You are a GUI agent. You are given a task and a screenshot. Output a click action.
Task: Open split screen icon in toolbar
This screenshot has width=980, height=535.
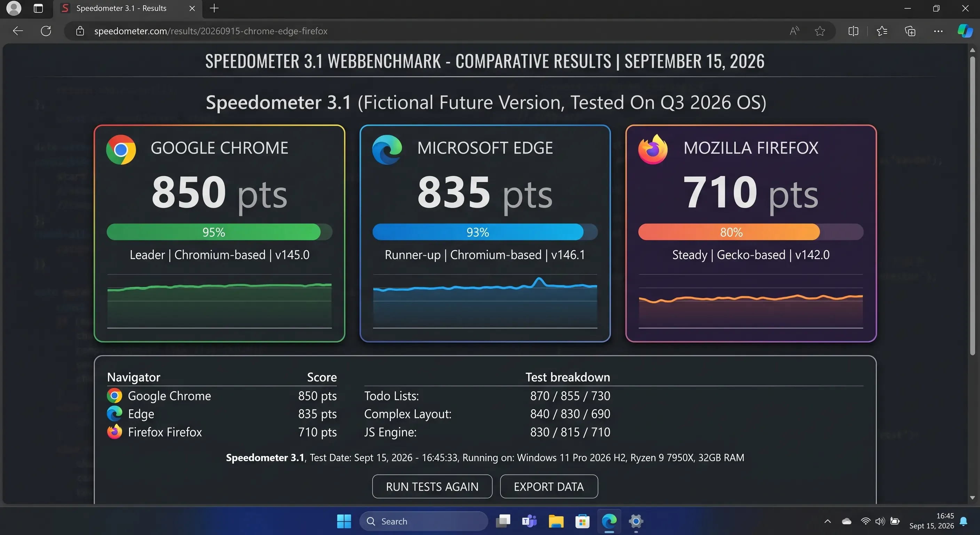[853, 31]
